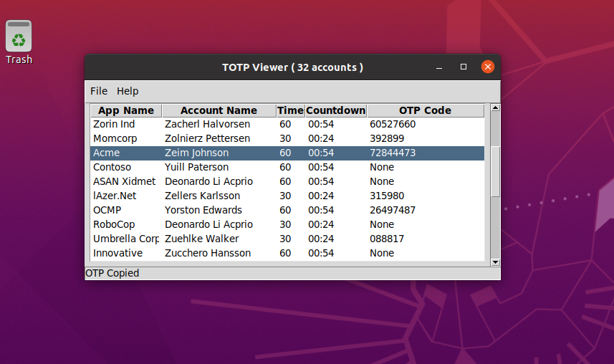Click OTP code 315980 for lAzer.Net
614x364 pixels.
click(387, 196)
